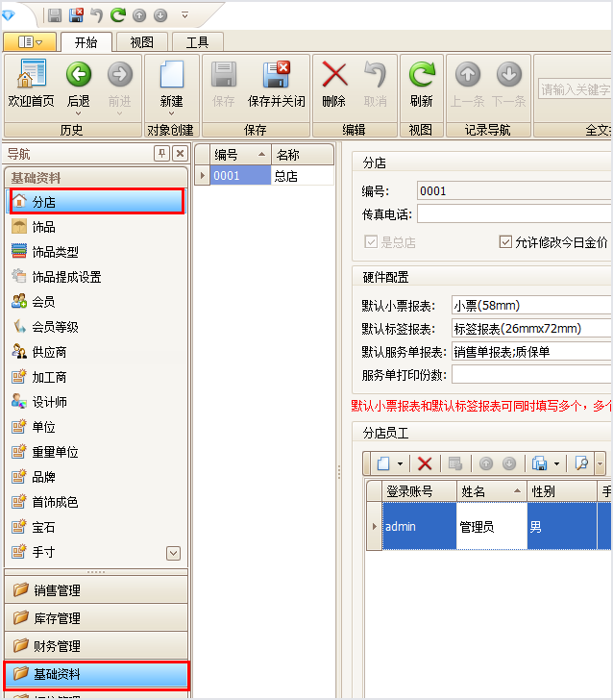Click the 默认小票报表 field
613x700 pixels.
click(531, 306)
